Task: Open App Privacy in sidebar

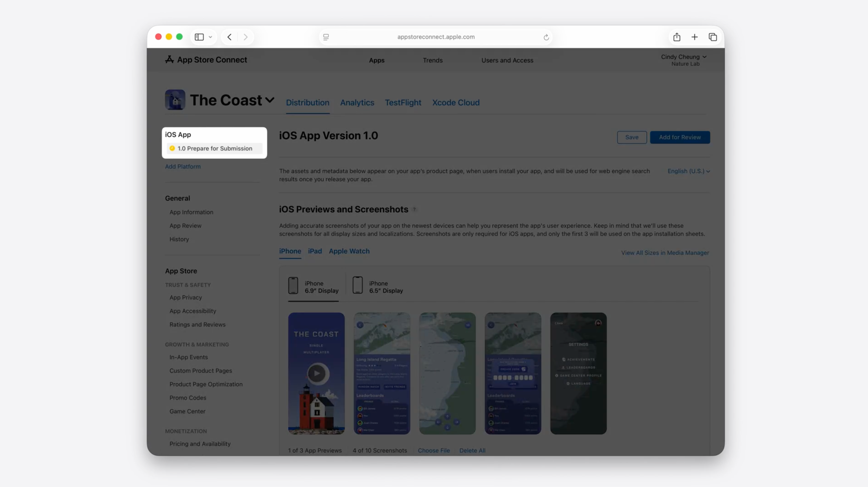Action: pos(186,298)
